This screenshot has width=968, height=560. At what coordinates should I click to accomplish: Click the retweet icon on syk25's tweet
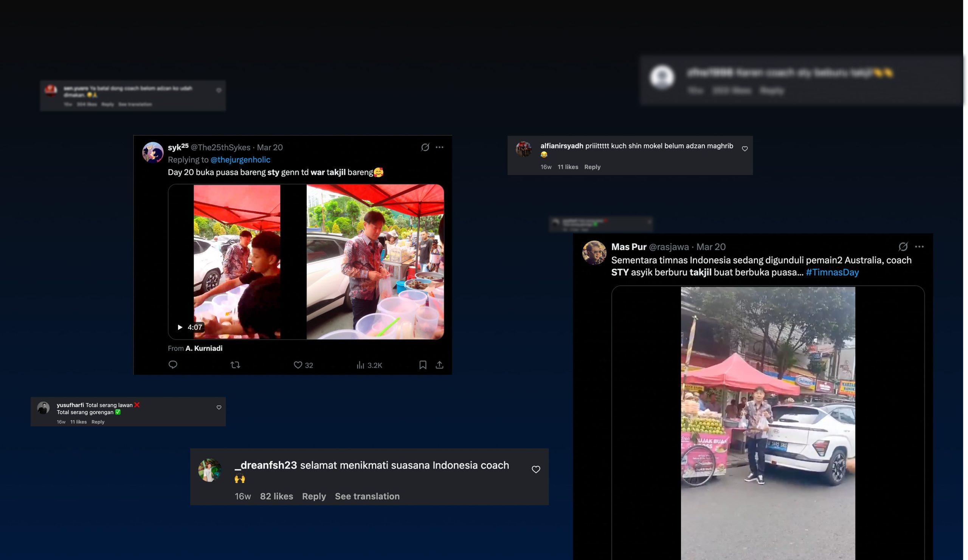point(236,365)
